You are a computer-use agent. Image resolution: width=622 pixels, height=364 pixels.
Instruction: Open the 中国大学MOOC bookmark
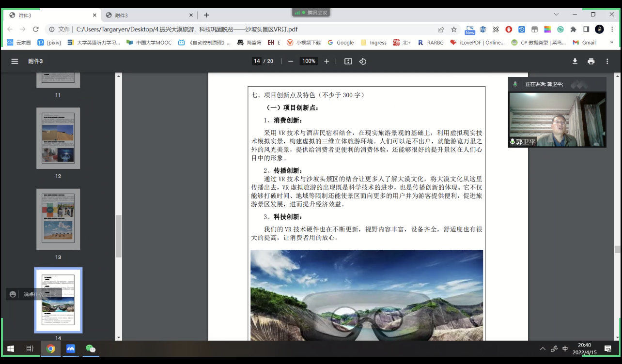(149, 43)
